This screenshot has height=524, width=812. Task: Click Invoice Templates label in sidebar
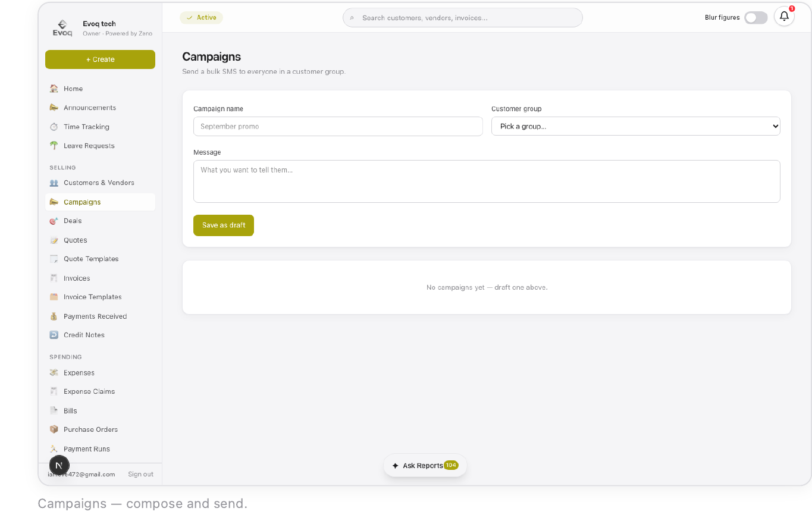[93, 297]
